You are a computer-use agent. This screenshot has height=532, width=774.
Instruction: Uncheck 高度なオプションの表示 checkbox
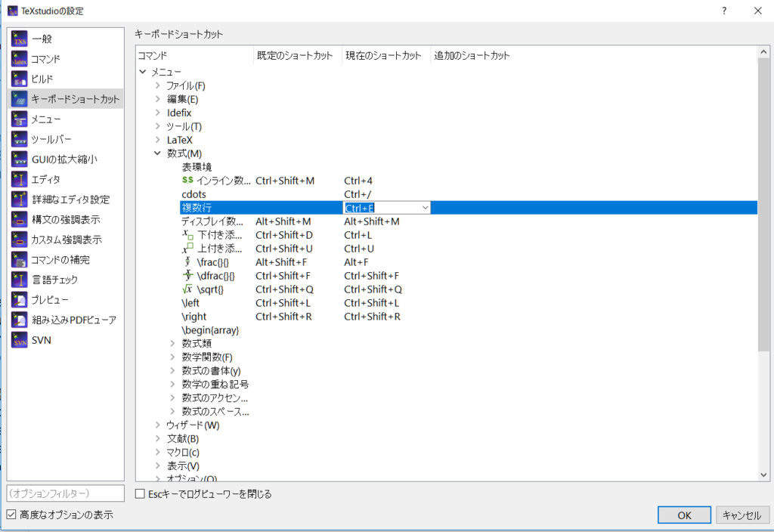click(x=11, y=514)
